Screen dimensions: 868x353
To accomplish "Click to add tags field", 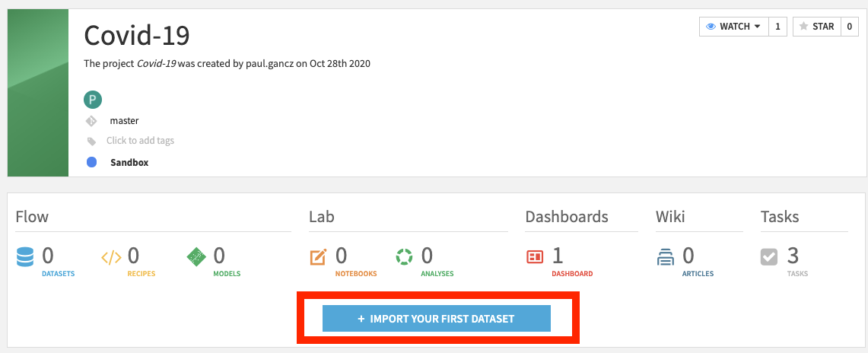I will click(140, 141).
